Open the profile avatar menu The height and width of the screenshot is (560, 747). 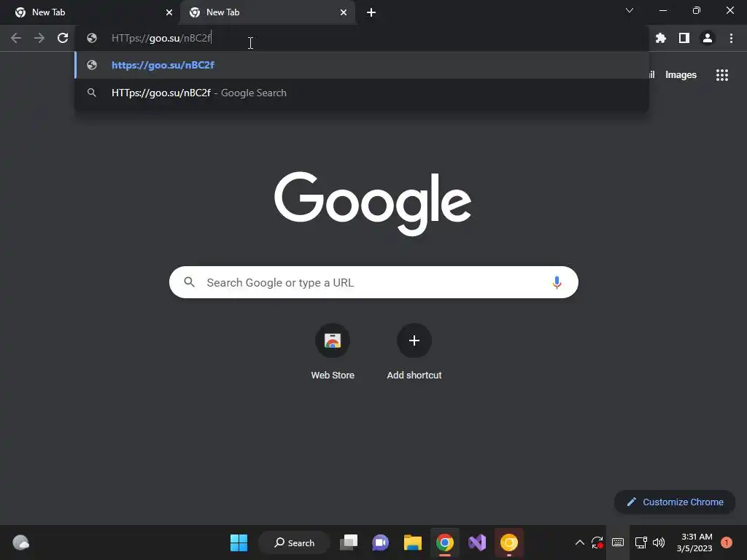click(708, 38)
